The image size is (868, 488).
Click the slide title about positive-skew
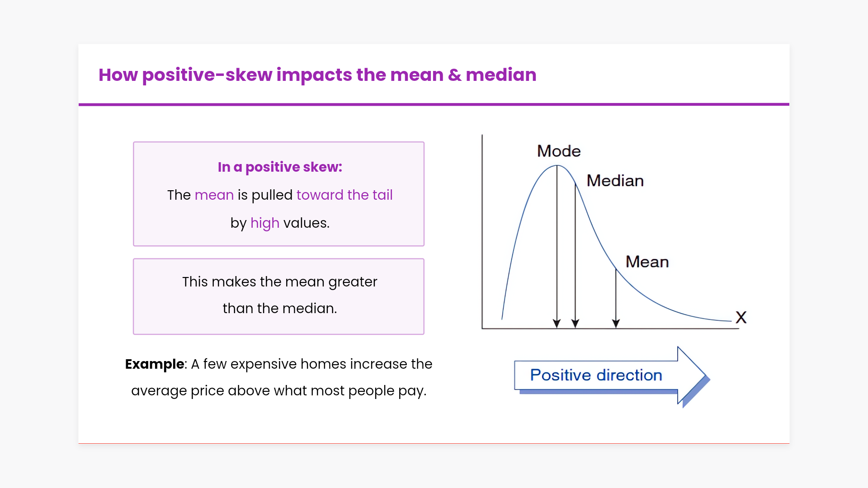point(317,75)
